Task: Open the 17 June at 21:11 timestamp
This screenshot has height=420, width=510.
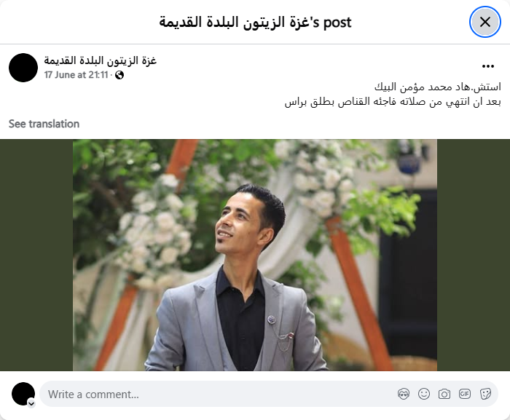Action: click(76, 75)
